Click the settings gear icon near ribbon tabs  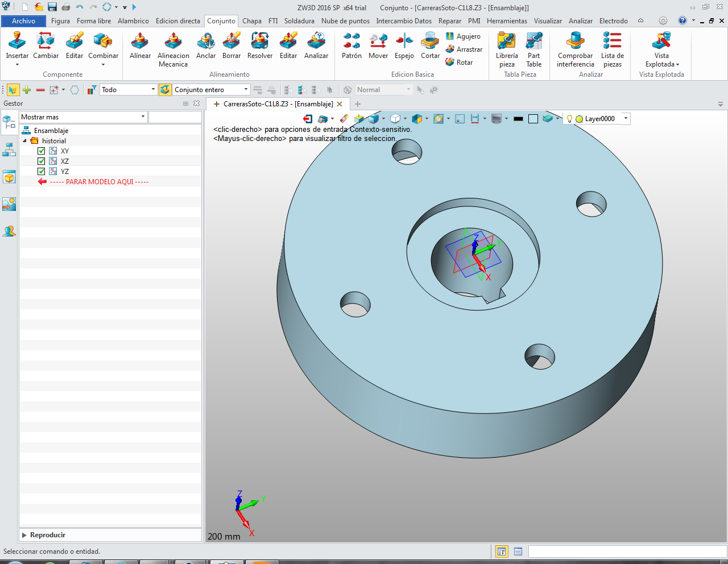click(663, 20)
